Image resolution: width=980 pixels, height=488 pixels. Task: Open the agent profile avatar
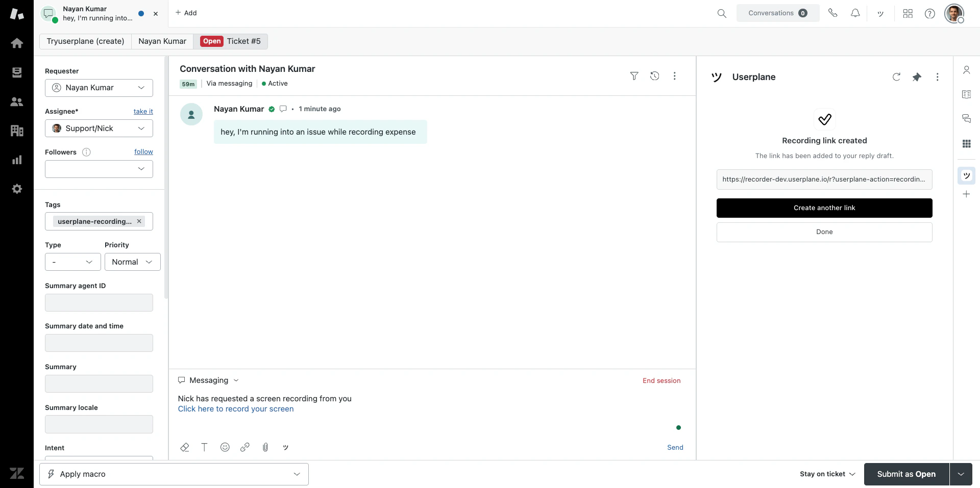[x=954, y=13]
